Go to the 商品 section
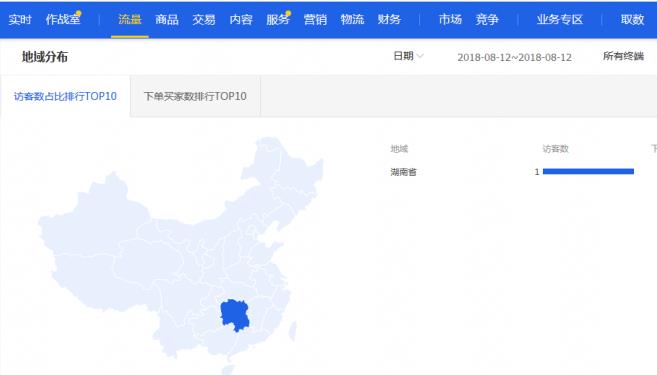 [167, 19]
